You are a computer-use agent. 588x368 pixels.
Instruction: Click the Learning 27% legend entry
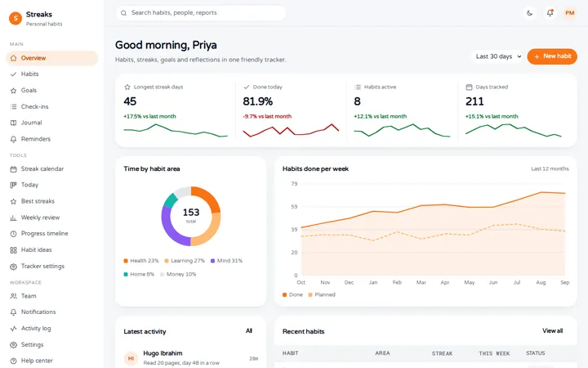click(x=185, y=261)
